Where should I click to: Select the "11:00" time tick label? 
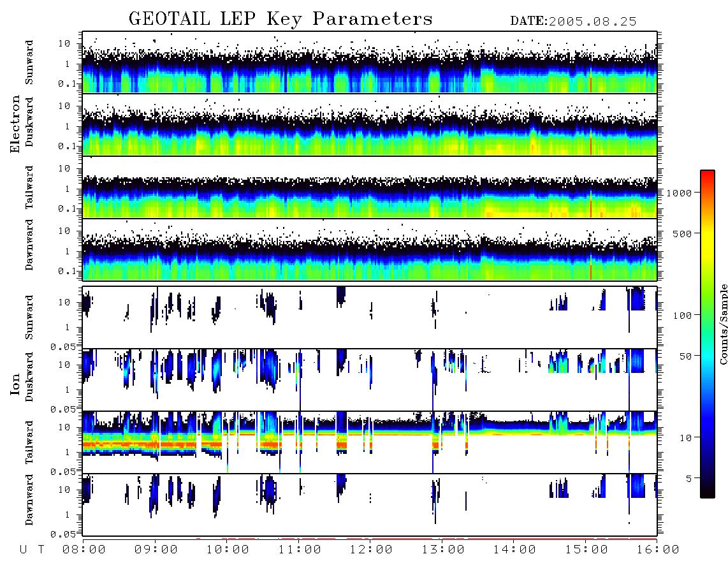point(300,550)
